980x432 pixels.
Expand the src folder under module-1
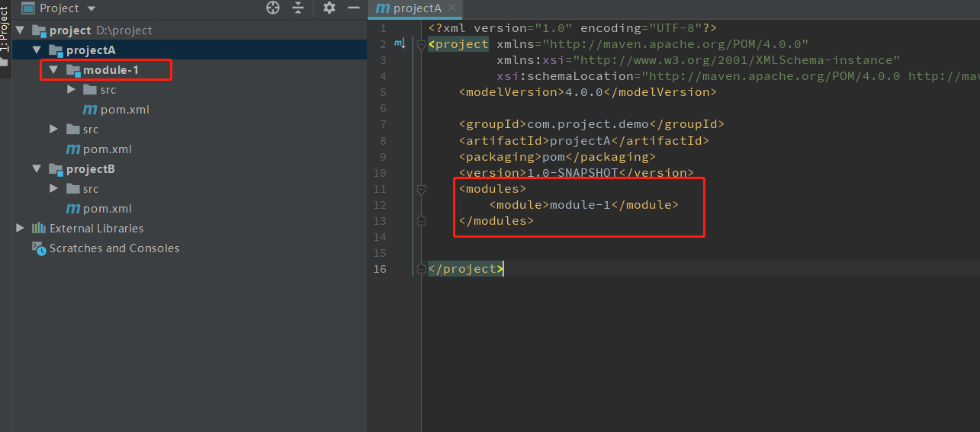tap(71, 90)
